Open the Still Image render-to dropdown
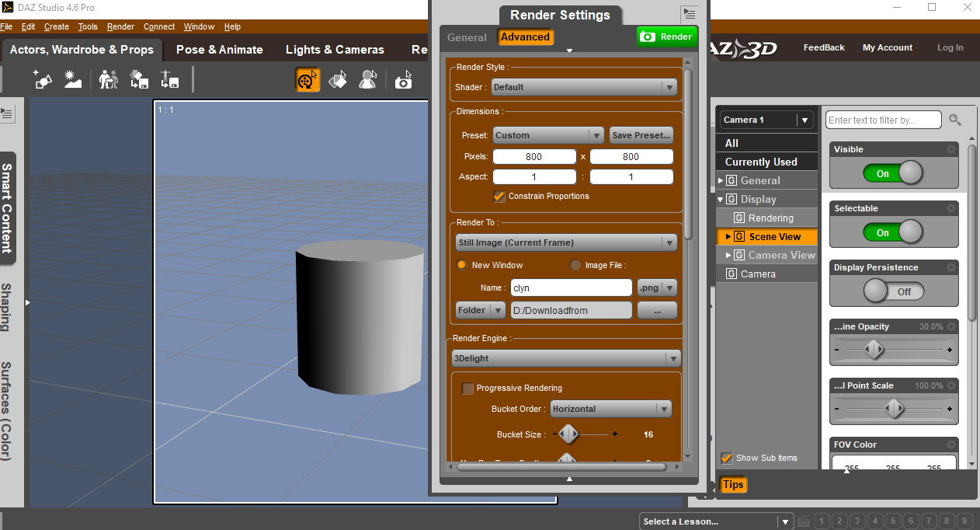Viewport: 980px width, 530px height. pyautogui.click(x=566, y=242)
